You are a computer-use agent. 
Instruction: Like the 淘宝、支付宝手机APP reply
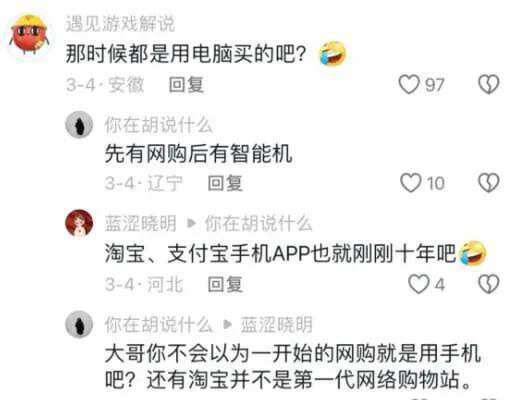click(x=419, y=284)
